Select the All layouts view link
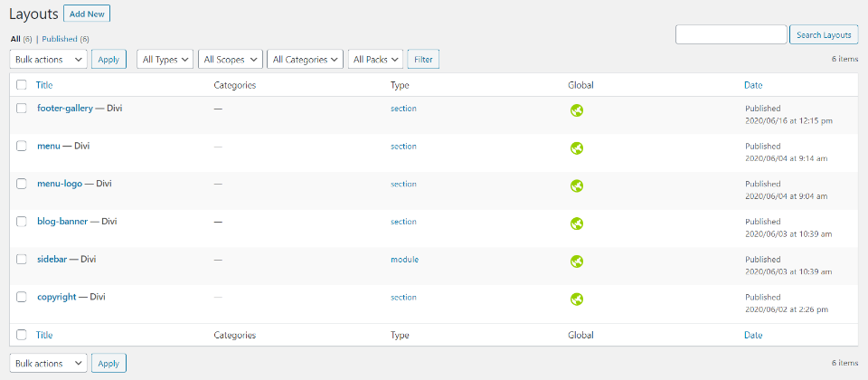 [14, 40]
